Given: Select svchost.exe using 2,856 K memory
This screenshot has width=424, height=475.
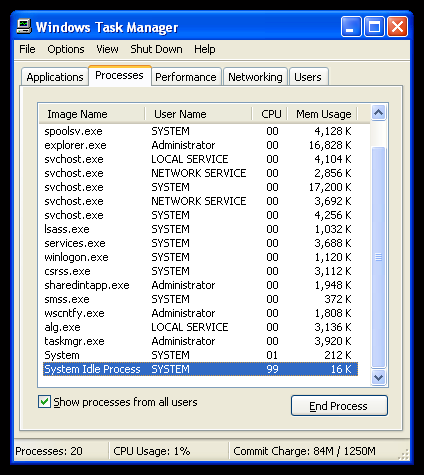Looking at the screenshot, I should point(200,173).
